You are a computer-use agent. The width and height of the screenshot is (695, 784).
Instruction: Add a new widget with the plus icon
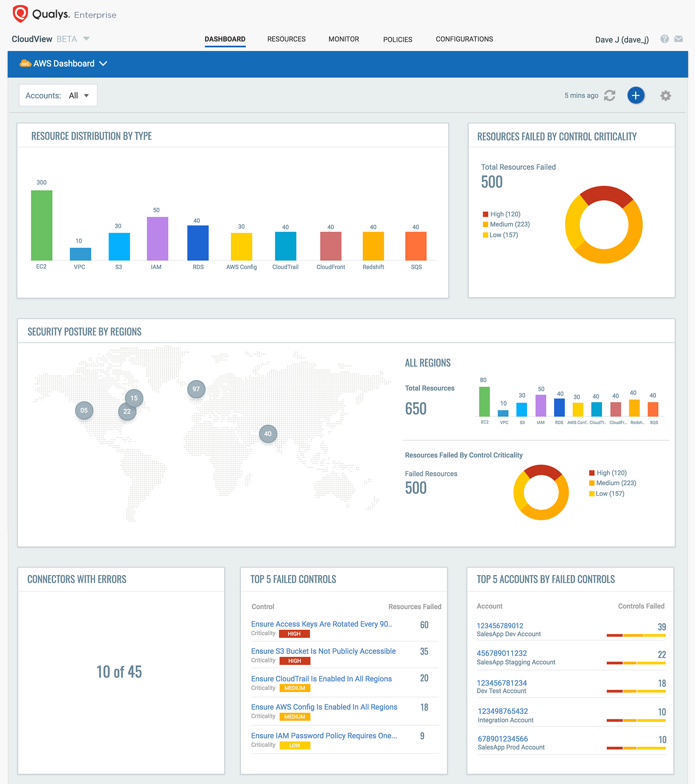tap(635, 95)
